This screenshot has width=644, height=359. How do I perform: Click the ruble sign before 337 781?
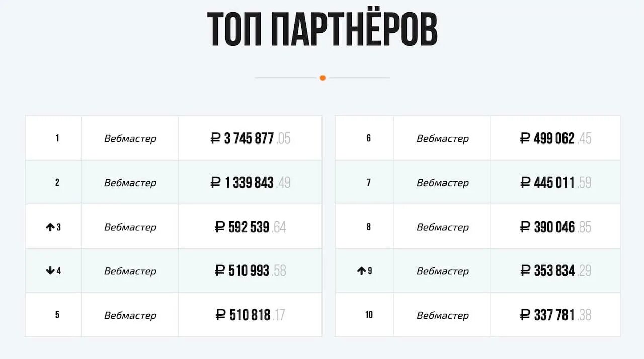[525, 315]
